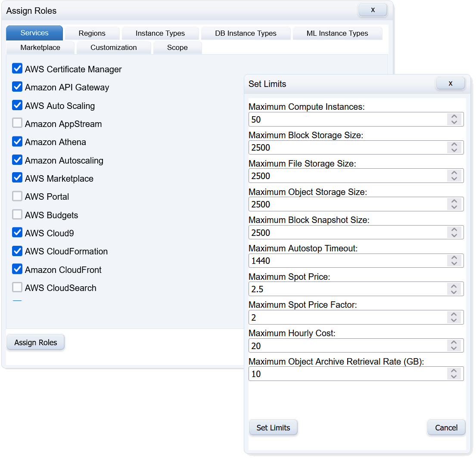Increase Maximum Compute Instances with up arrow
The width and height of the screenshot is (476, 458).
tap(454, 117)
